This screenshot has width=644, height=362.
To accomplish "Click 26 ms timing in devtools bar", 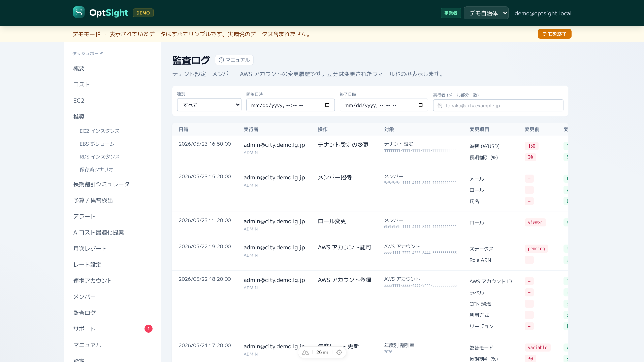I will coord(322,352).
